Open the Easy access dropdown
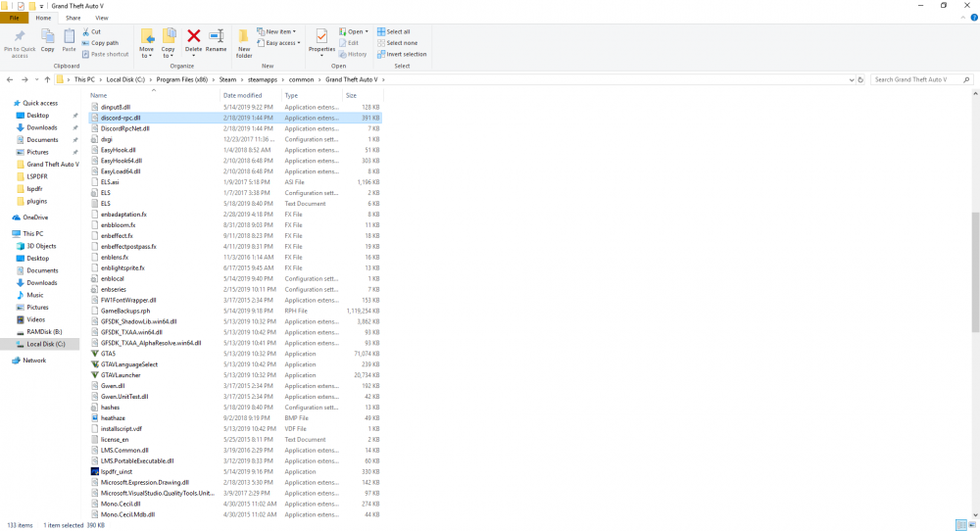 pos(279,43)
